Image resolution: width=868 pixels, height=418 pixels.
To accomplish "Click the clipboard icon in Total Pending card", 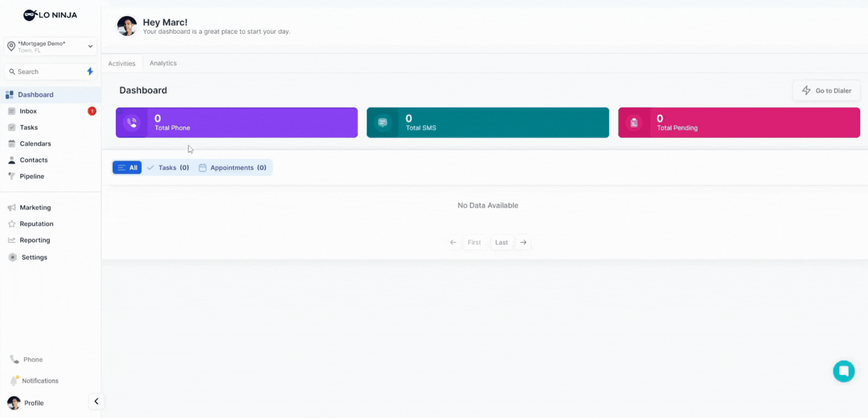I will (x=634, y=123).
